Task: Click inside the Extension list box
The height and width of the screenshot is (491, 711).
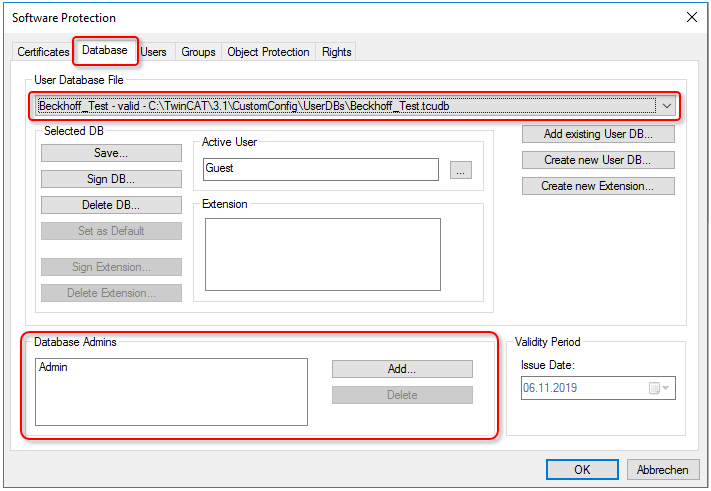Action: [x=322, y=254]
